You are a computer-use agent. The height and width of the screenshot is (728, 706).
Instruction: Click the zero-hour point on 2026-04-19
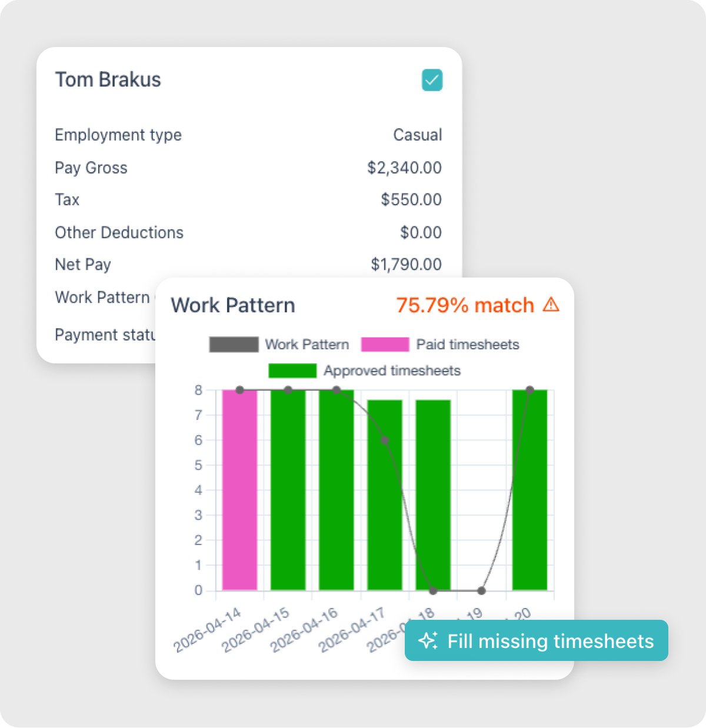[x=481, y=590]
